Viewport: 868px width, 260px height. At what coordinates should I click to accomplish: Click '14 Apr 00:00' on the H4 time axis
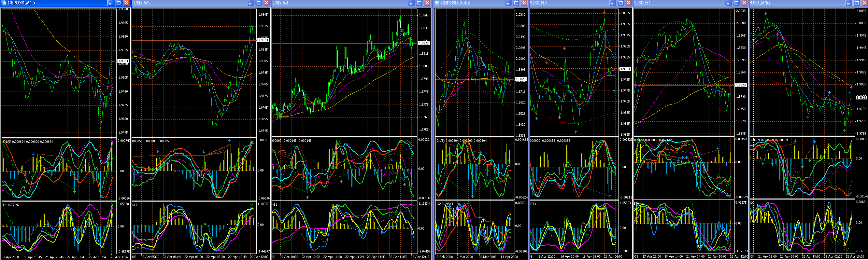(569, 257)
